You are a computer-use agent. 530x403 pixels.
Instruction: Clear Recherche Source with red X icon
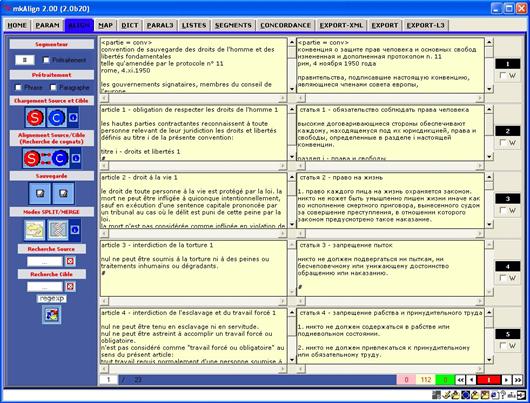(x=70, y=261)
